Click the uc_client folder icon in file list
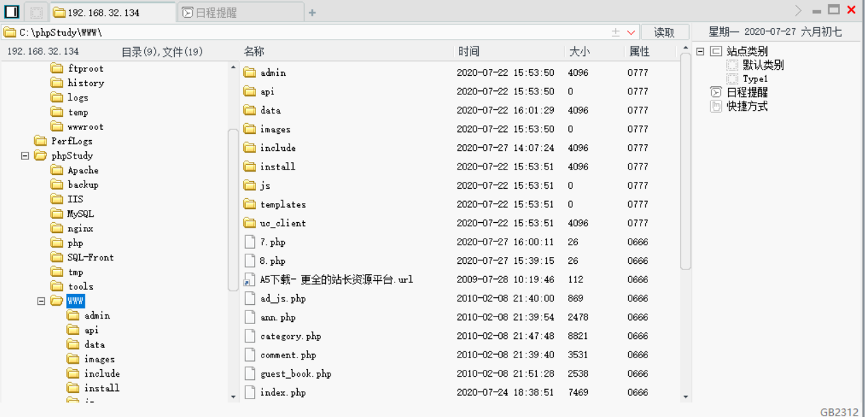The height and width of the screenshot is (417, 868). [250, 223]
